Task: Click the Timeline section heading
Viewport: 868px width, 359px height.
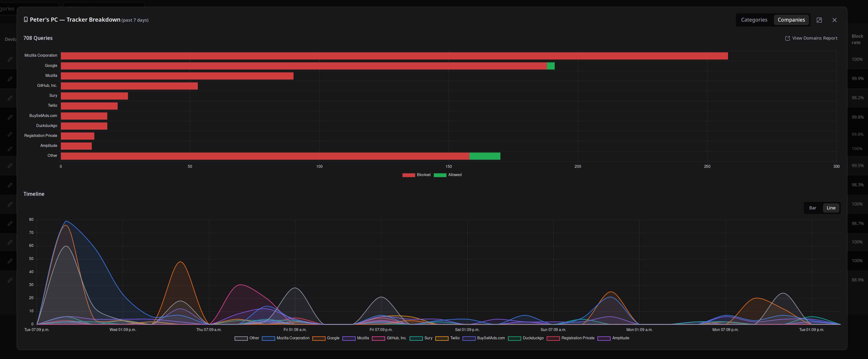Action: [x=34, y=194]
